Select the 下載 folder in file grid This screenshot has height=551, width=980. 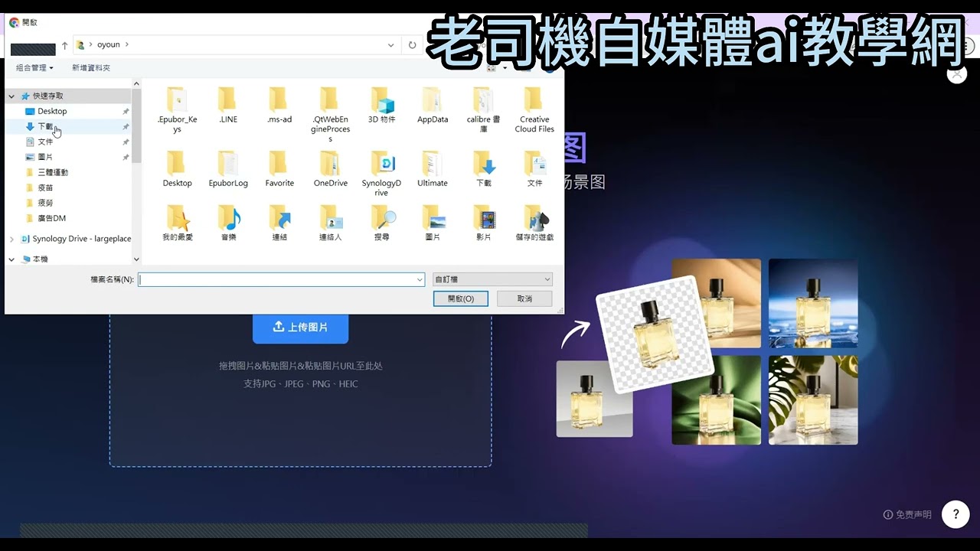coord(483,169)
